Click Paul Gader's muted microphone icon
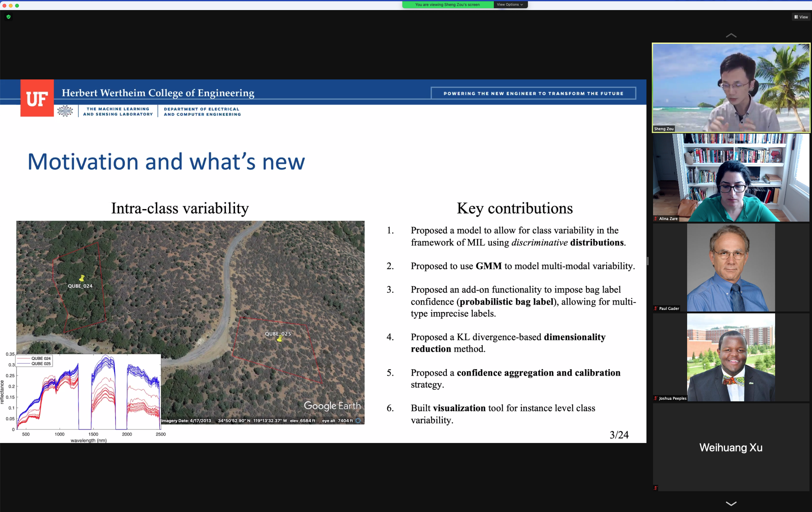The height and width of the screenshot is (512, 812). (656, 308)
